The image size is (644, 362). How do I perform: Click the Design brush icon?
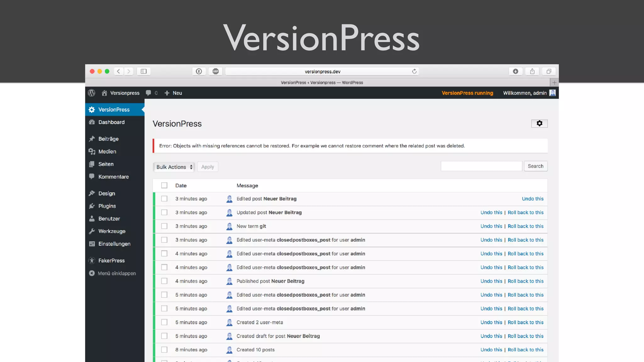(92, 193)
